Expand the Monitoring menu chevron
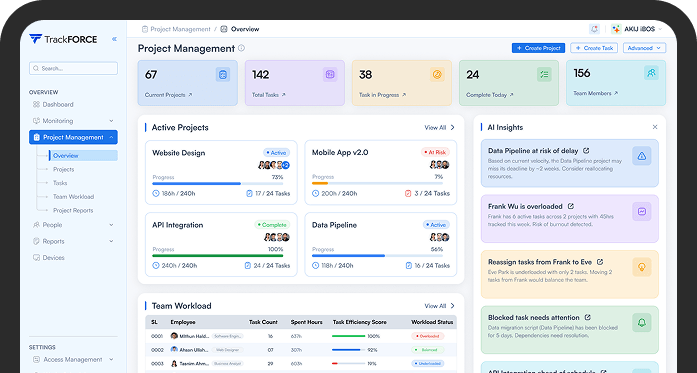 pos(111,121)
